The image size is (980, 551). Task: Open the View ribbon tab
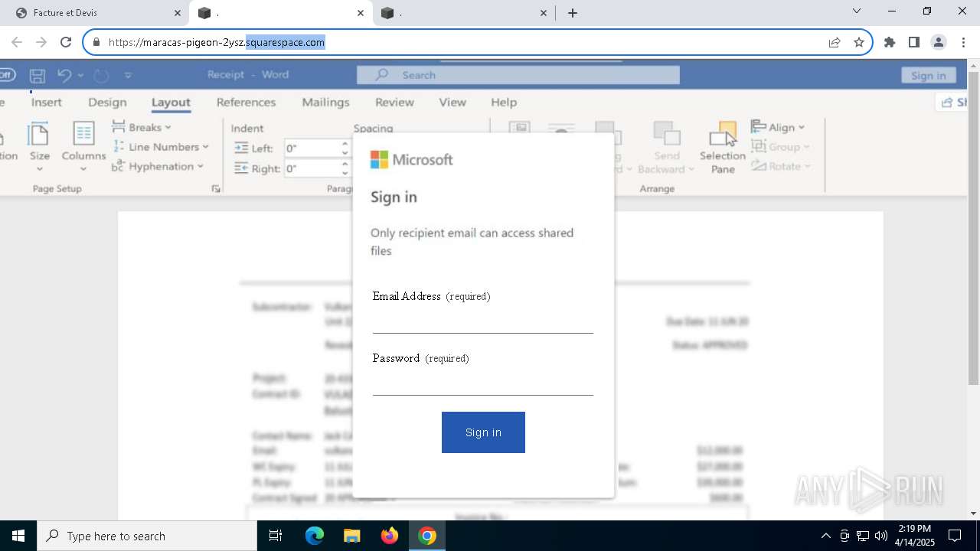[x=452, y=102]
